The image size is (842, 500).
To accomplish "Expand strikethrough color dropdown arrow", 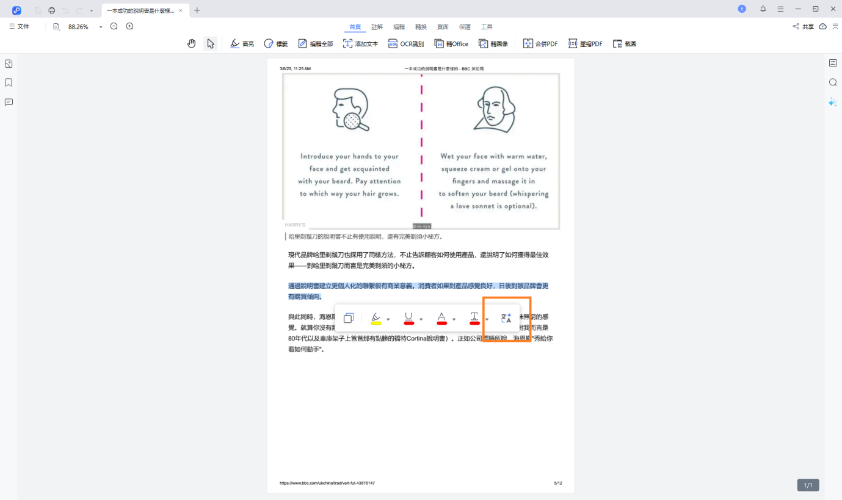I will pos(487,319).
